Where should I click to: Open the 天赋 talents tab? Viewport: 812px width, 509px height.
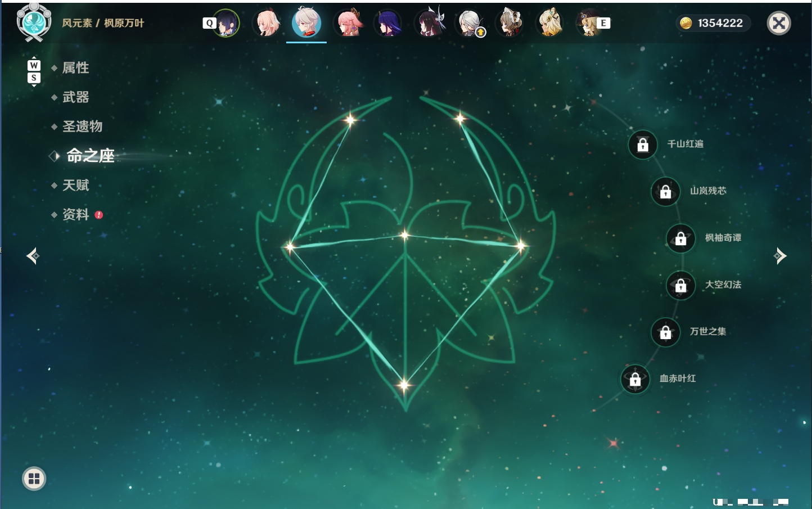point(75,185)
